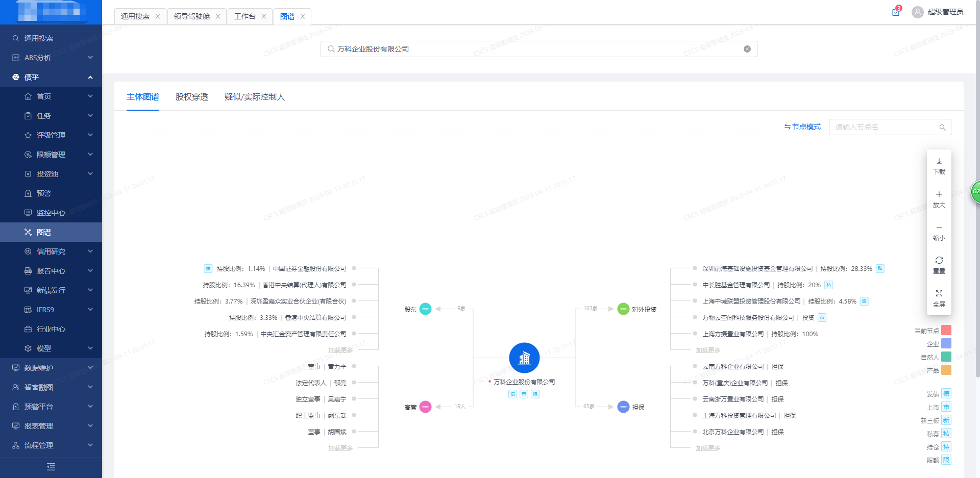Collapse the 高管 pink node
This screenshot has width=980, height=478.
[x=425, y=407]
